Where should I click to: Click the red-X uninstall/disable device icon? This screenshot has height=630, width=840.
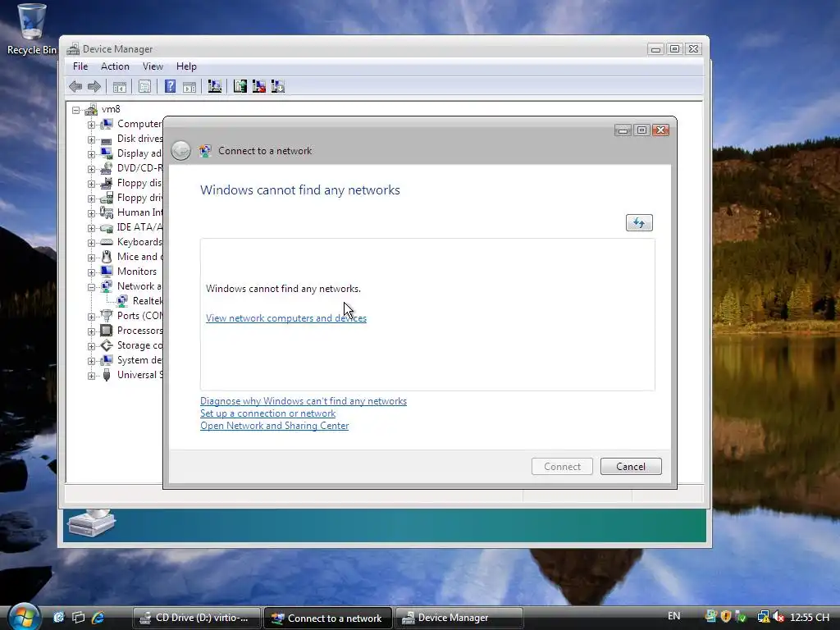258,86
